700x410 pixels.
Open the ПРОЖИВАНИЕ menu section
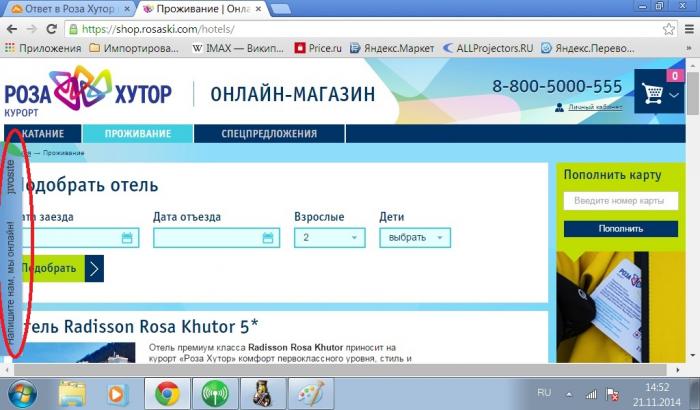click(138, 134)
